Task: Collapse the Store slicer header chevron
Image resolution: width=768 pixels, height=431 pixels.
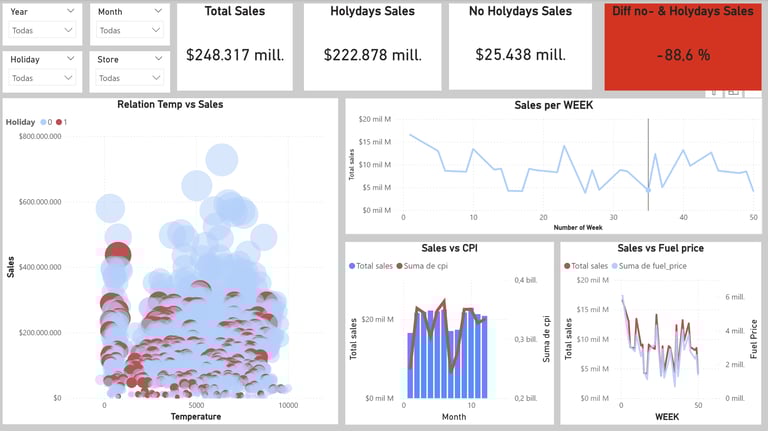Action: (158, 59)
